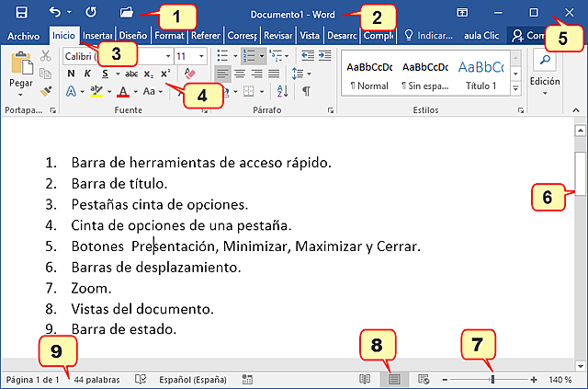Click the aula Clic account name

point(481,35)
